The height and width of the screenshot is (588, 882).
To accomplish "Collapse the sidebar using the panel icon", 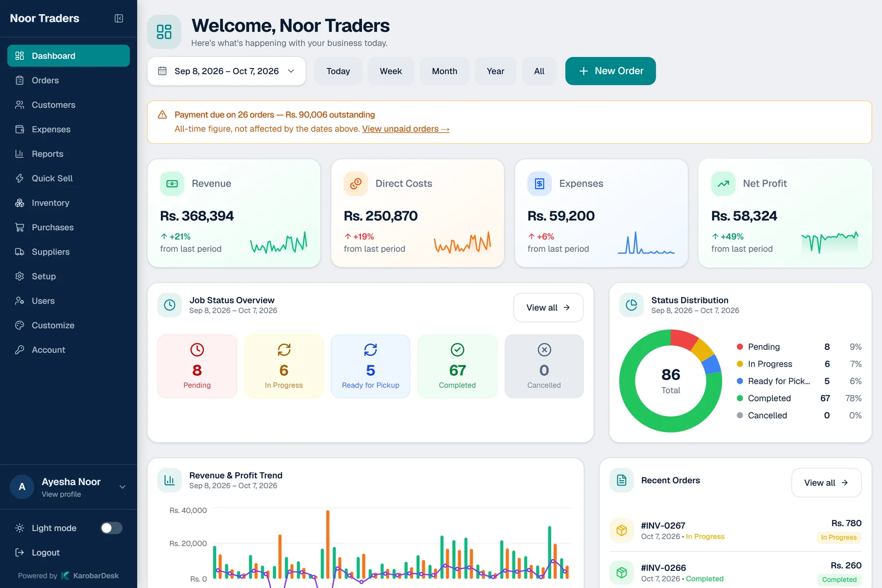I will pos(119,18).
